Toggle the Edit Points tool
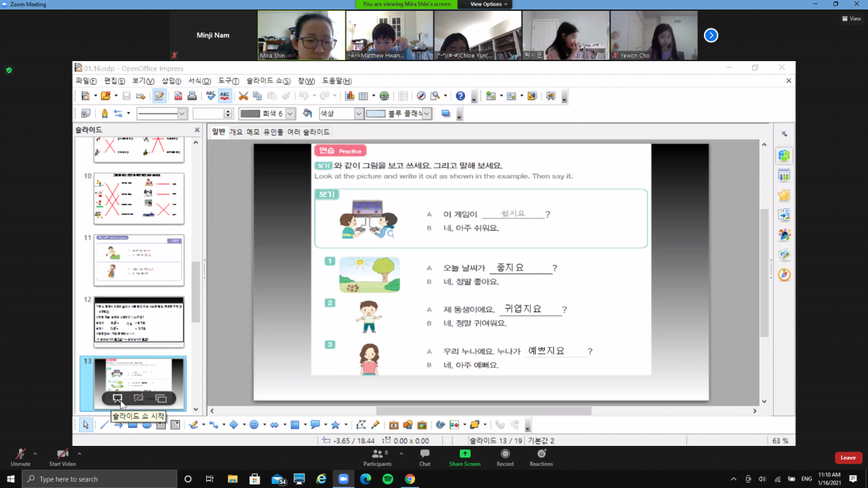Viewport: 868px width, 488px height. [361, 425]
